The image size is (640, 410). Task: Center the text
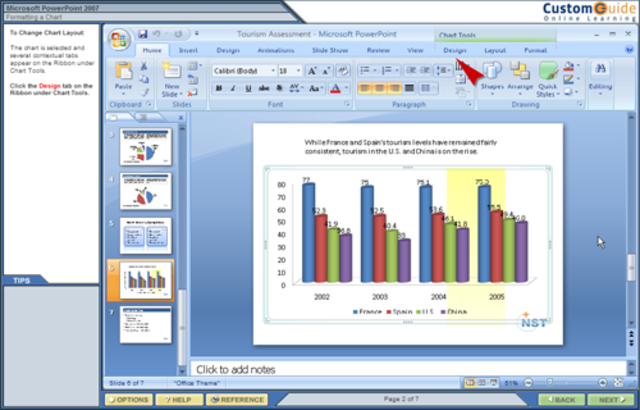pyautogui.click(x=380, y=88)
